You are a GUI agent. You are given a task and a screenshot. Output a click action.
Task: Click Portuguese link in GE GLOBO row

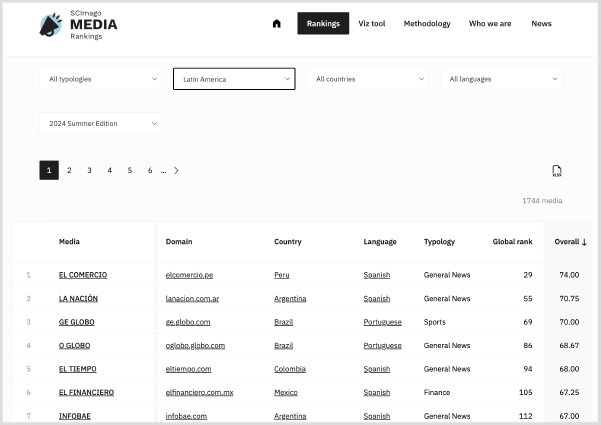(x=383, y=322)
